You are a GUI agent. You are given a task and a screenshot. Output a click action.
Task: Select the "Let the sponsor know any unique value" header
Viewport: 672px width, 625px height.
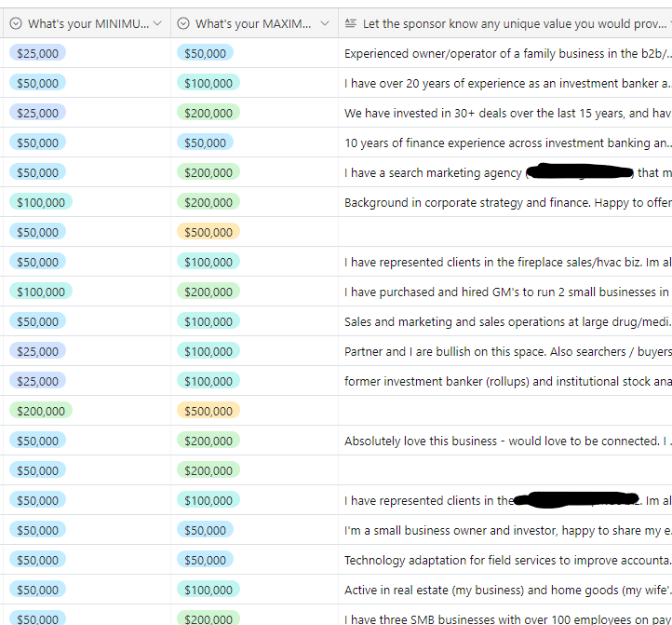505,23
